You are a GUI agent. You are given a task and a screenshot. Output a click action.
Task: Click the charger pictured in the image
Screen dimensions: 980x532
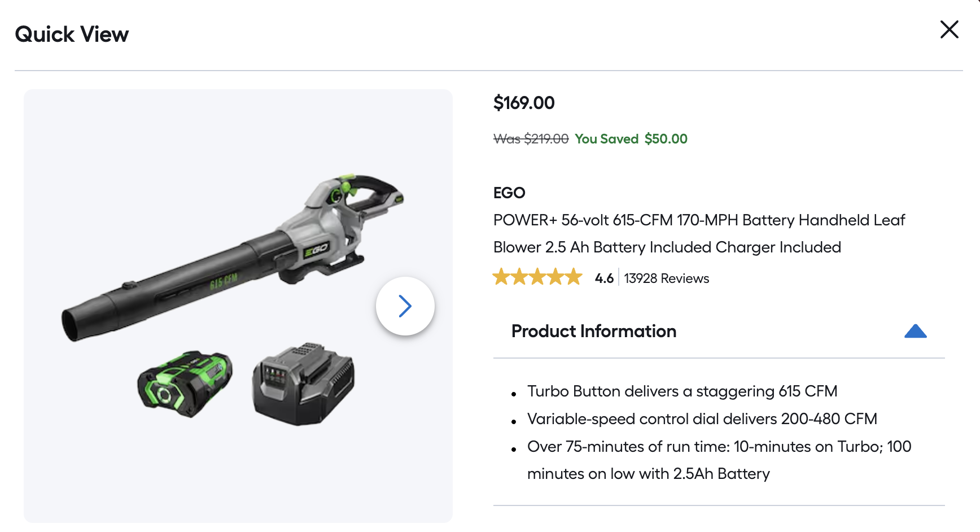click(303, 384)
